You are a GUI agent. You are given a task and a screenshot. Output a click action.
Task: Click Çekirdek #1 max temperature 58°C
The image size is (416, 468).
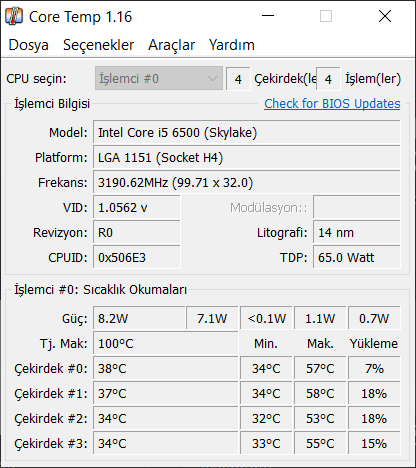pos(320,394)
